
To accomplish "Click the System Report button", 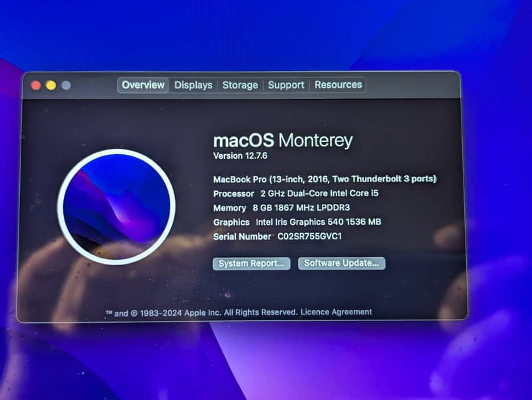I will (251, 263).
